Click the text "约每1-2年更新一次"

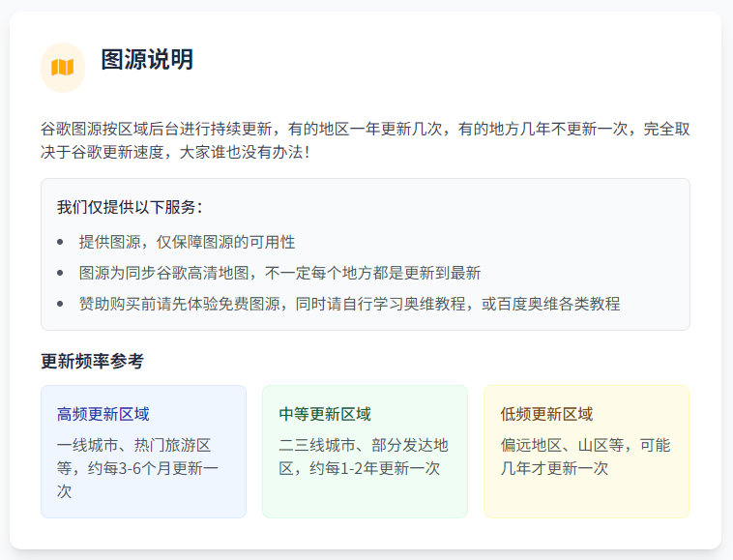374,468
